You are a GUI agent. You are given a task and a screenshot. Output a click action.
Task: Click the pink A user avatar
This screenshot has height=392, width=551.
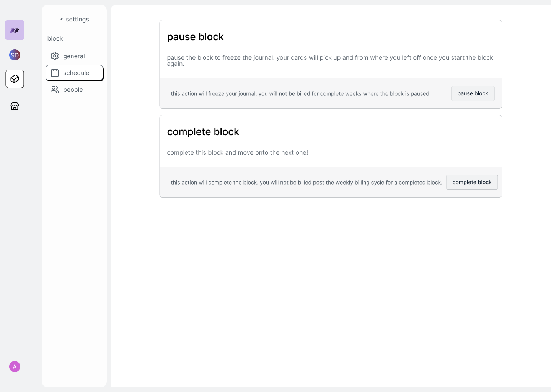[15, 367]
